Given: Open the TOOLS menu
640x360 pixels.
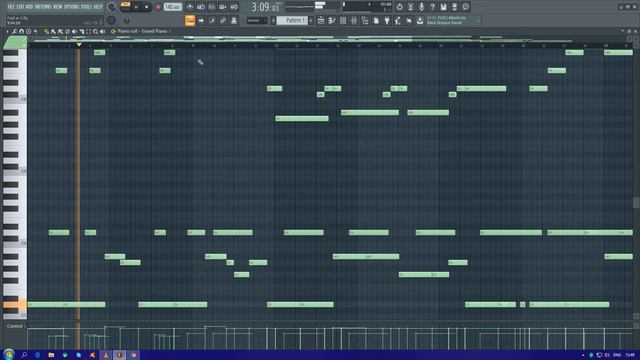Looking at the screenshot, I should pos(87,7).
